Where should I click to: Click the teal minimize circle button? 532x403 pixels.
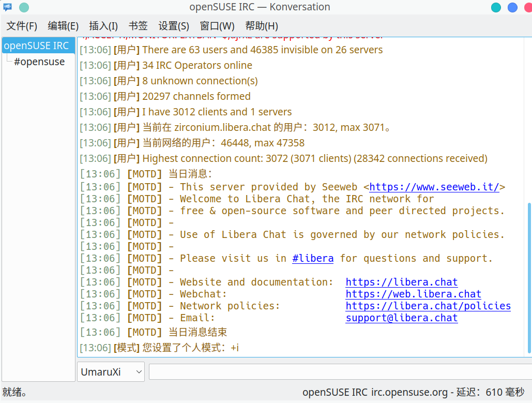pos(496,7)
